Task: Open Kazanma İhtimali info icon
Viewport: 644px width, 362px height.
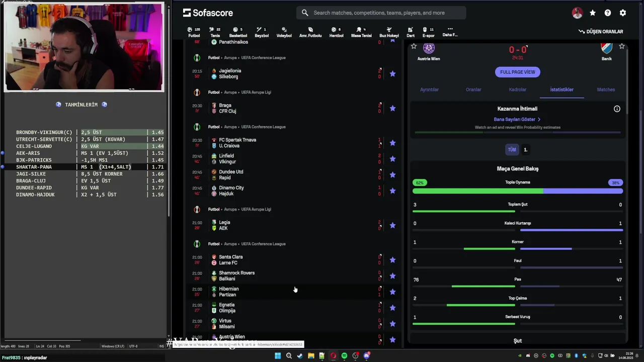Action: [x=617, y=109]
